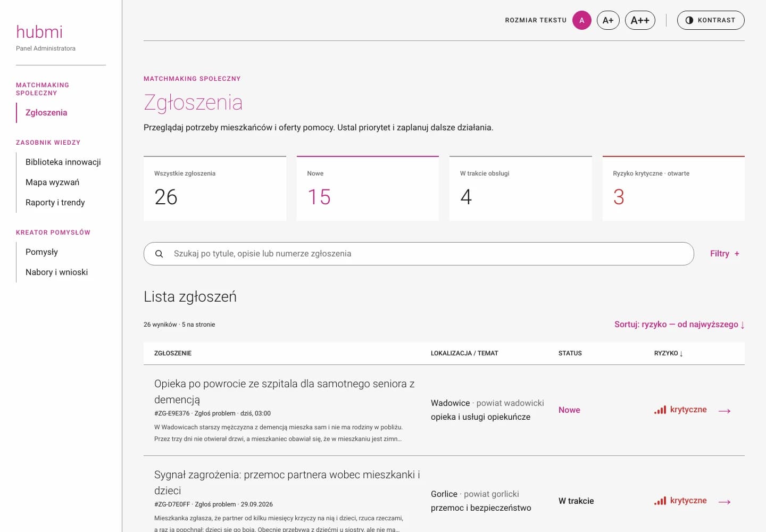Screen dimensions: 766x532
Task: Click 'Gorlice · powiat gorlicki' location
Action: coord(475,494)
